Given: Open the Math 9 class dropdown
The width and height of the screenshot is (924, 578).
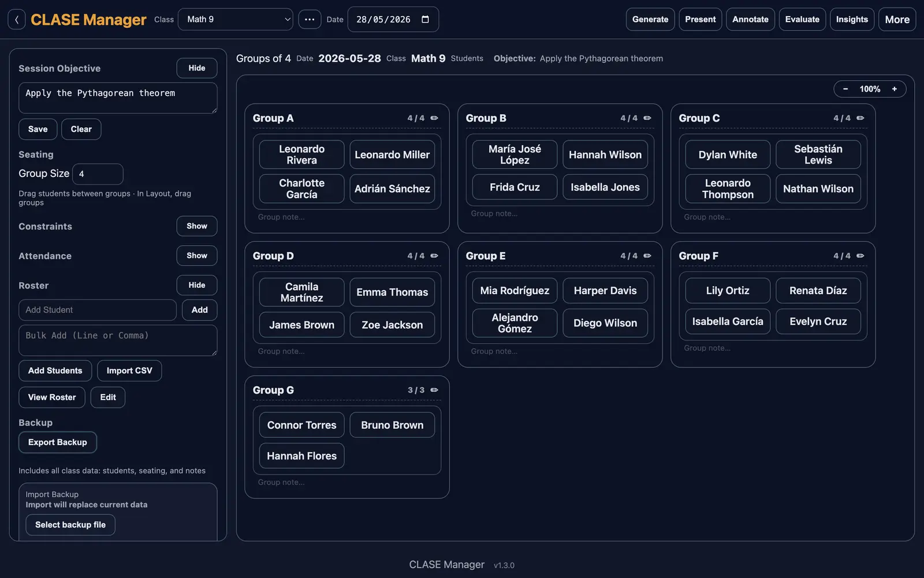Looking at the screenshot, I should tap(236, 20).
